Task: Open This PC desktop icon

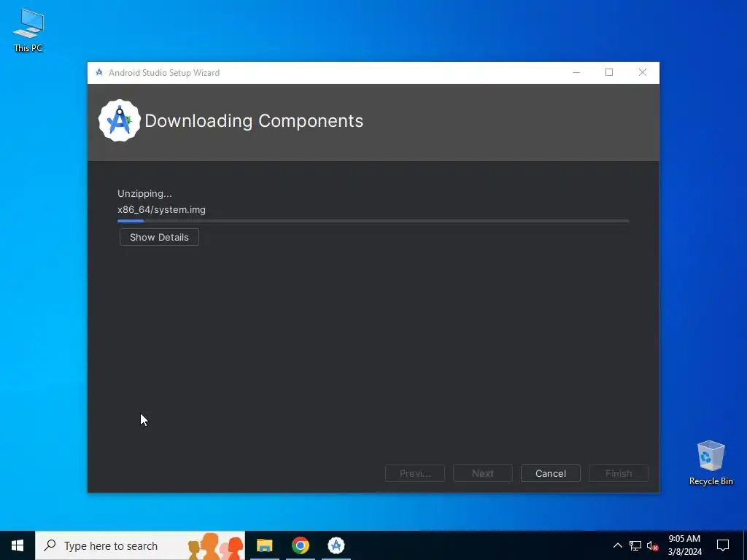Action: 28,30
